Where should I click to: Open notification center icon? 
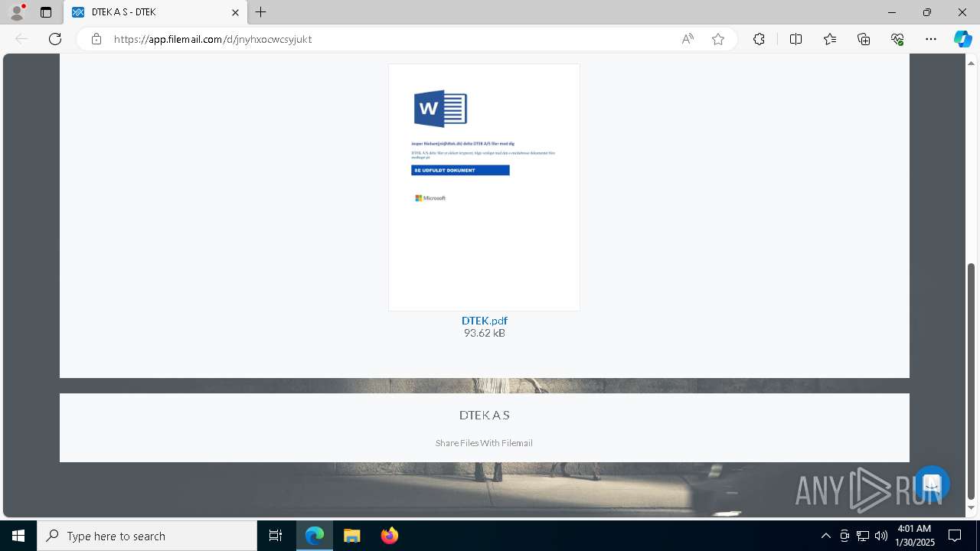point(955,536)
